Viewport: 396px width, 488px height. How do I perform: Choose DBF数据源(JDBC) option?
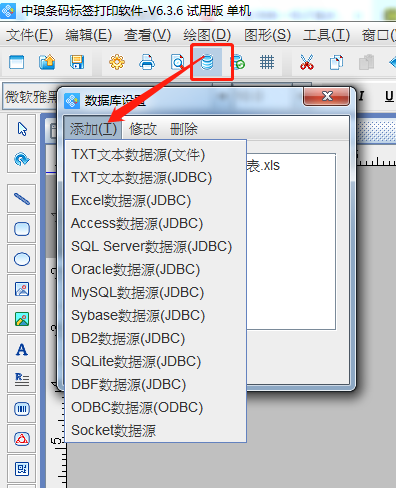click(x=156, y=385)
